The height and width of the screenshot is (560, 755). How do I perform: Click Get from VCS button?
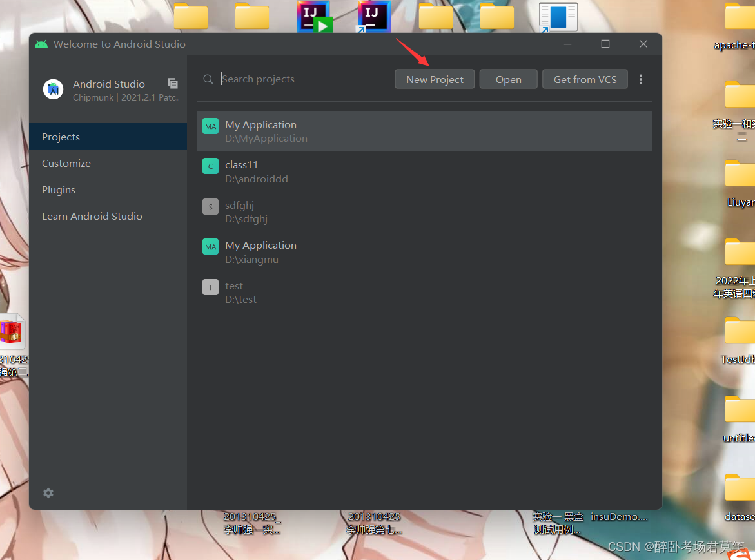point(585,79)
